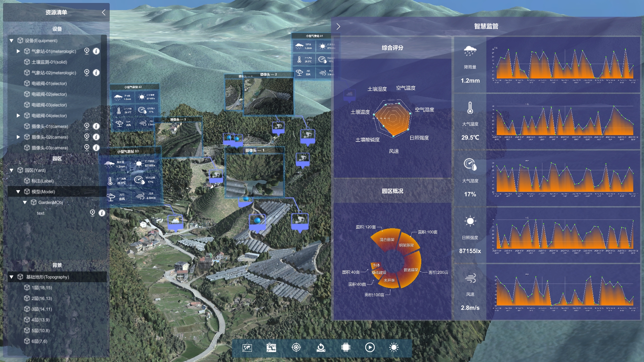Click the world map icon in bottom toolbar
This screenshot has width=644, height=362.
click(247, 348)
